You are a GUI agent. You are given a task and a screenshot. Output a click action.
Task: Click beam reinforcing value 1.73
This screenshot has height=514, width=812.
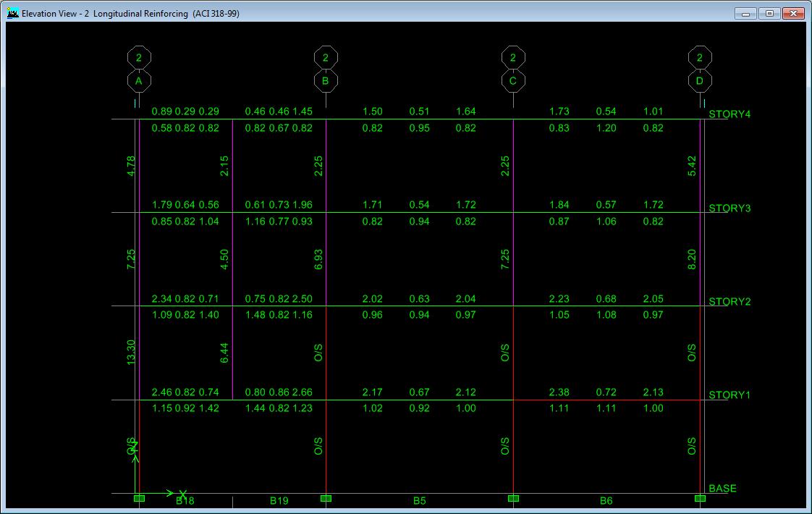pos(559,111)
